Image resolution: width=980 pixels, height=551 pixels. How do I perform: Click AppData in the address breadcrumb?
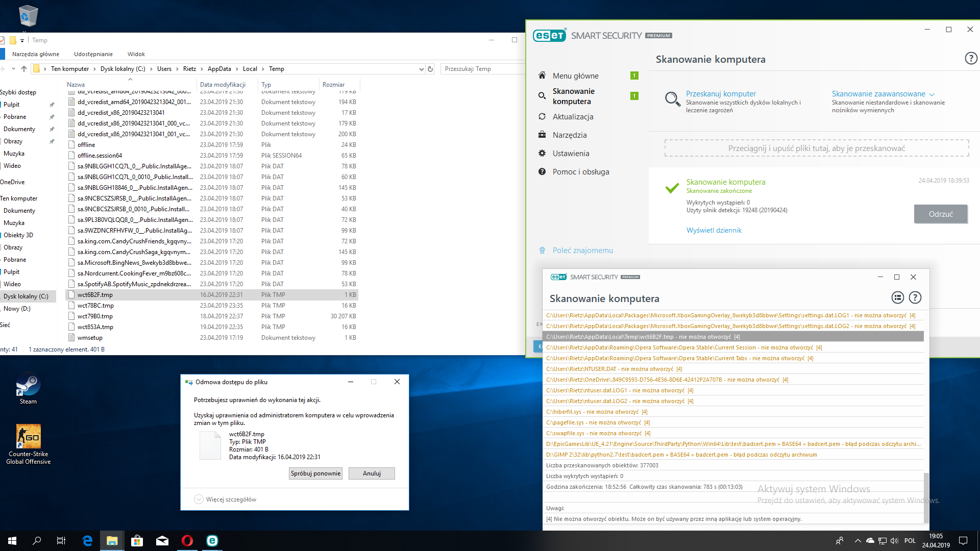tap(219, 69)
